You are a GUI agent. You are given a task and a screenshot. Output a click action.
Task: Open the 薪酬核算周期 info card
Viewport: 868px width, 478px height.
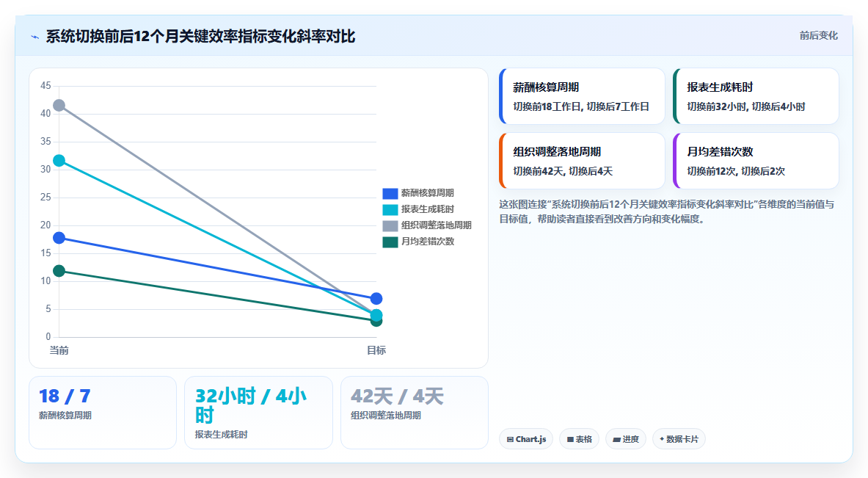(x=582, y=96)
